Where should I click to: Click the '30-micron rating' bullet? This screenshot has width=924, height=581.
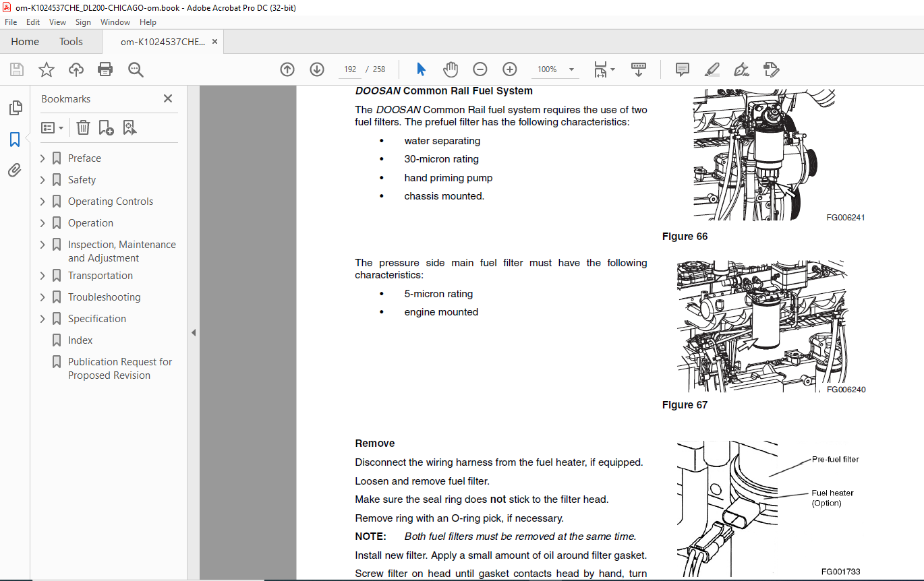pyautogui.click(x=442, y=159)
